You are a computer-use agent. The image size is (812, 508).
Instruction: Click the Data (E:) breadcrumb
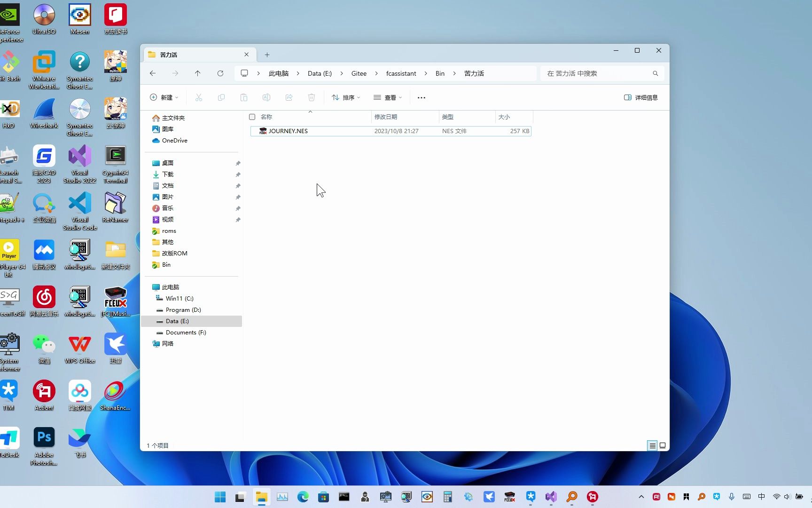320,73
